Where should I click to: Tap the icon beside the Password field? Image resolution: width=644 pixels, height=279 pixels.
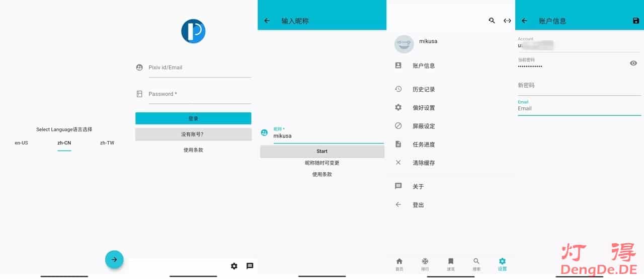tap(139, 94)
